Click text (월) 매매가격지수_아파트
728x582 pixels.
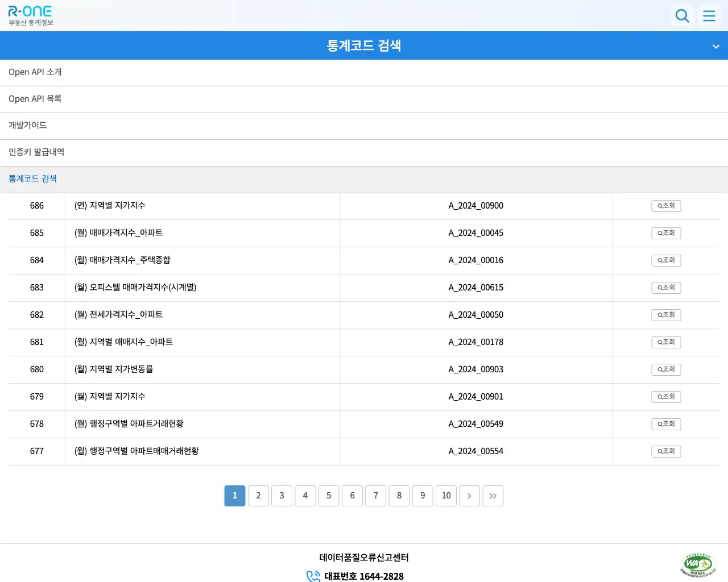118,233
